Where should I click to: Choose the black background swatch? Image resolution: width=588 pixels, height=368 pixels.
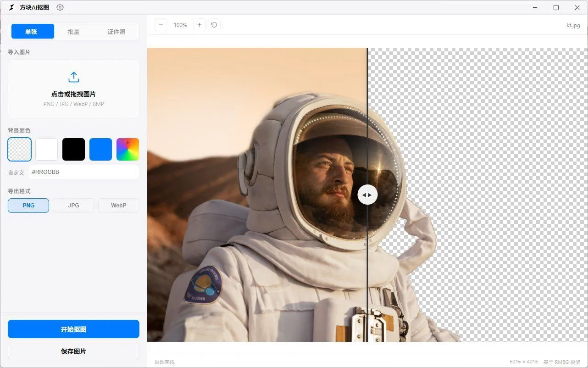[74, 149]
